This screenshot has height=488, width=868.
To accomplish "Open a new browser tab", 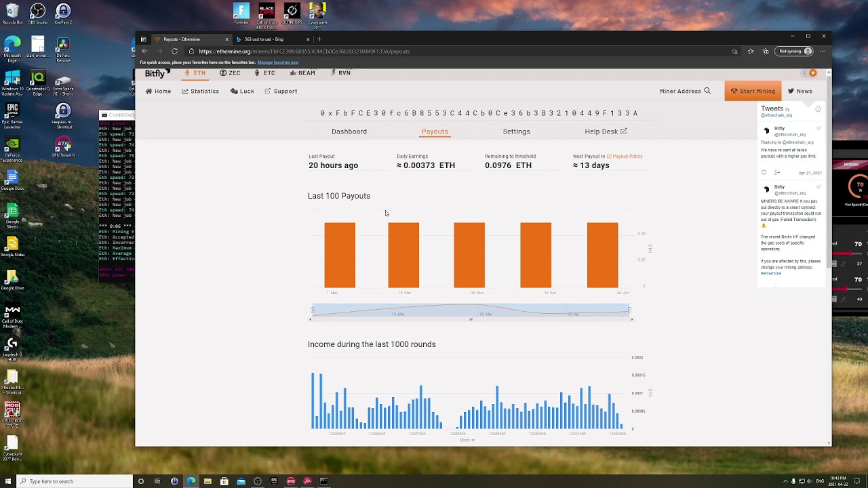I will click(319, 39).
